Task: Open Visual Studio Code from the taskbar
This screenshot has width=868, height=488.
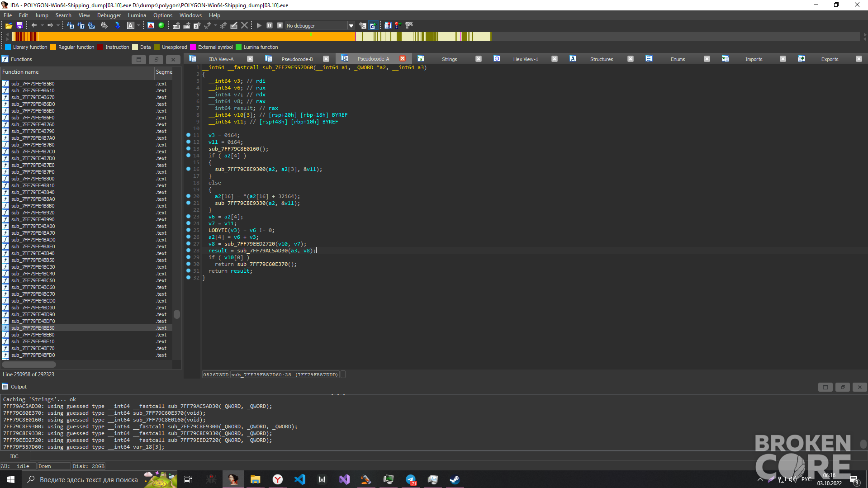Action: click(300, 479)
